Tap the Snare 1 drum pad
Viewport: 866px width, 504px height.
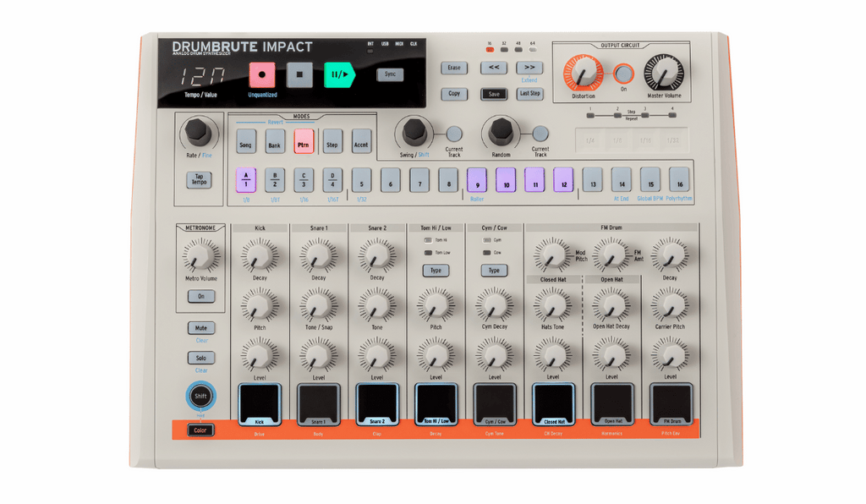click(x=318, y=404)
